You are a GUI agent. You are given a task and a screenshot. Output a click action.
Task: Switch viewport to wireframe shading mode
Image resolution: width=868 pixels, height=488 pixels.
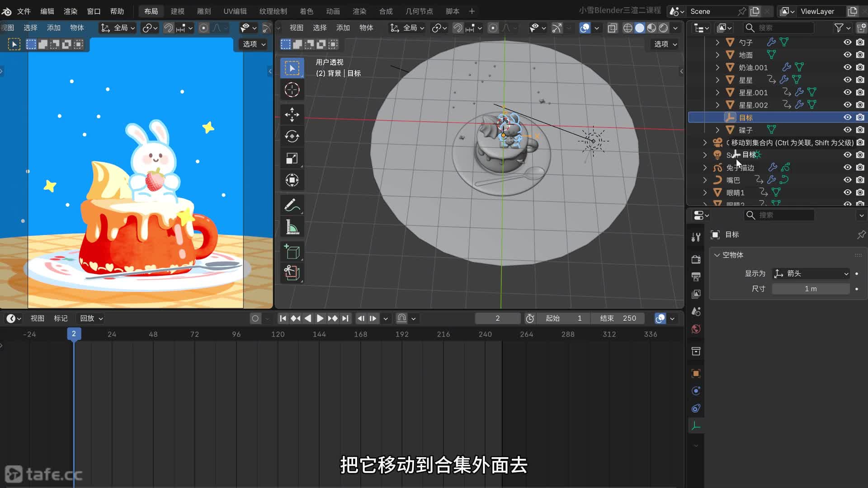[x=628, y=28]
